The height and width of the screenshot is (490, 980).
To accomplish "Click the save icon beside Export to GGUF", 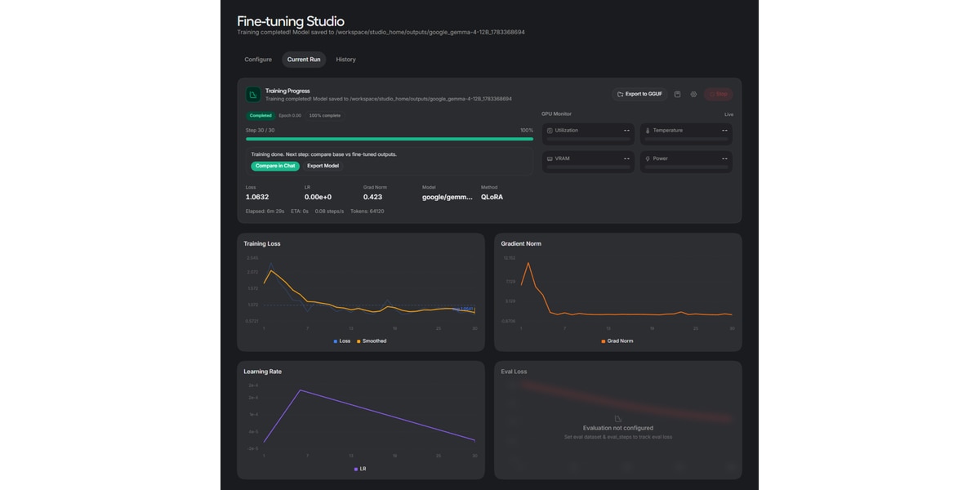I will [x=677, y=94].
